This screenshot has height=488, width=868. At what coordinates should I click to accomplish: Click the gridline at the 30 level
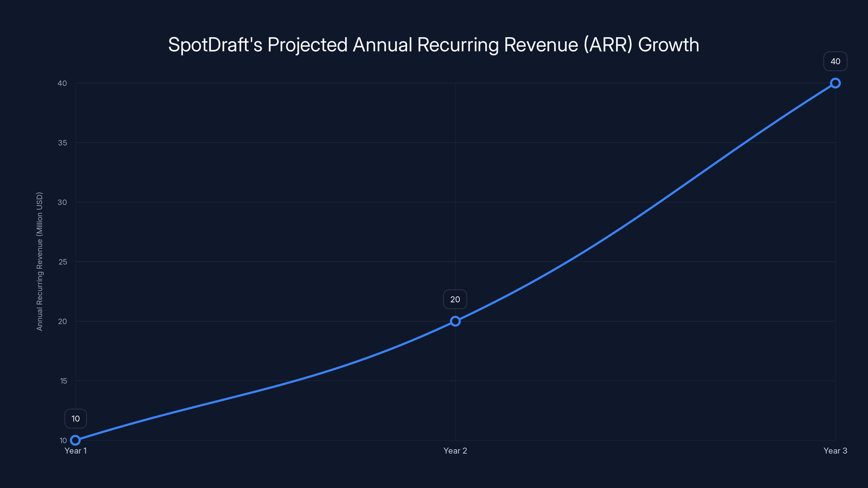click(270, 202)
